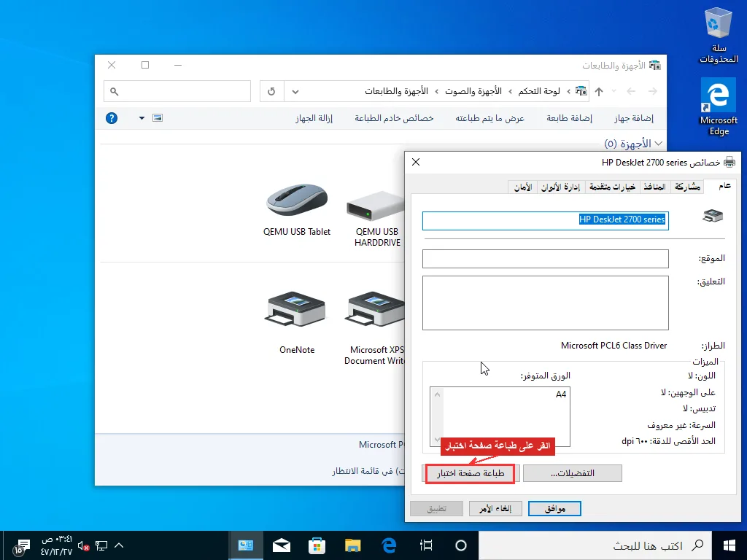Screen dimensions: 747x560
Task: Click الأجهزة والصوت in the breadcrumb
Action: [473, 91]
